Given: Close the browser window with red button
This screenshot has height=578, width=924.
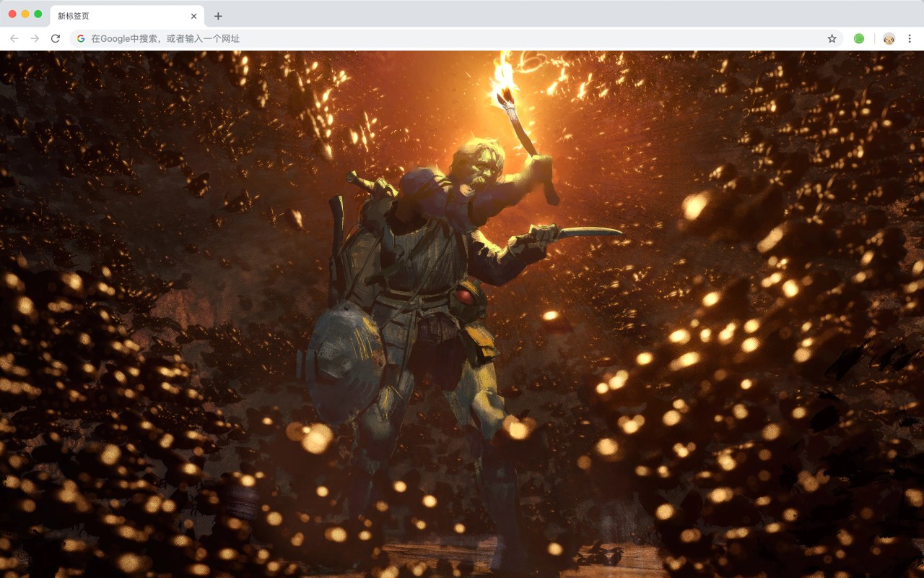Looking at the screenshot, I should coord(12,14).
